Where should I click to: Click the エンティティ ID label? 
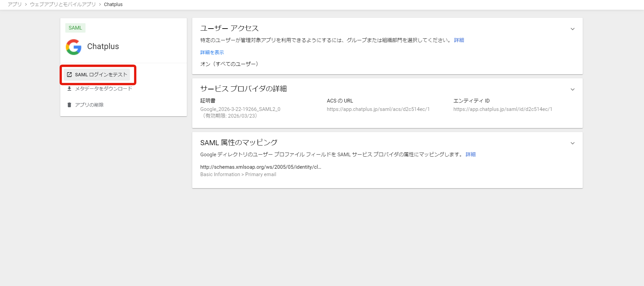[x=471, y=101]
